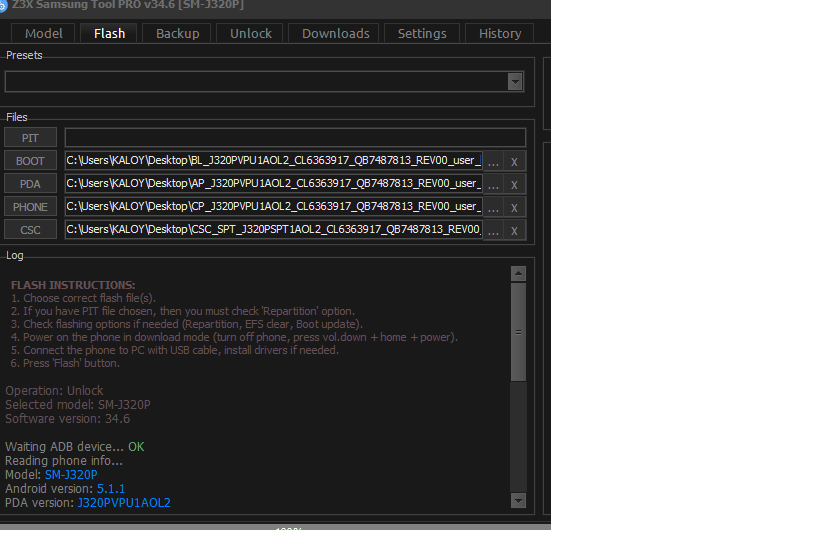Click the BOOT path field with BL_J320P file
Screen dimensions: 819x546
pos(274,161)
